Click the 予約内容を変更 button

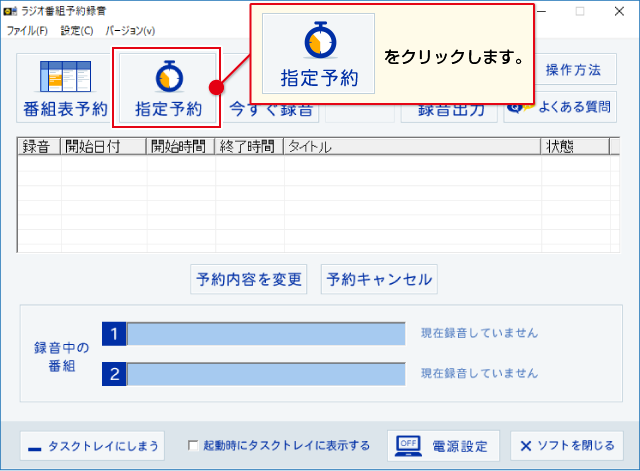[249, 280]
